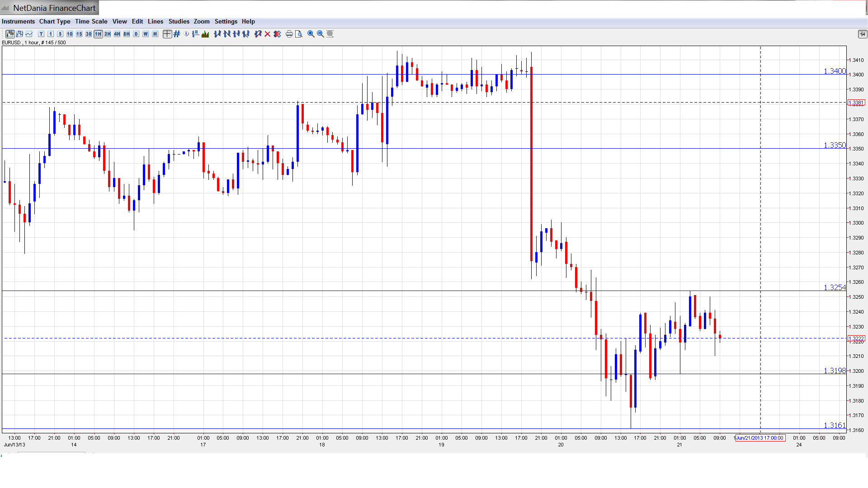Click the green volume bars study icon

pyautogui.click(x=205, y=34)
